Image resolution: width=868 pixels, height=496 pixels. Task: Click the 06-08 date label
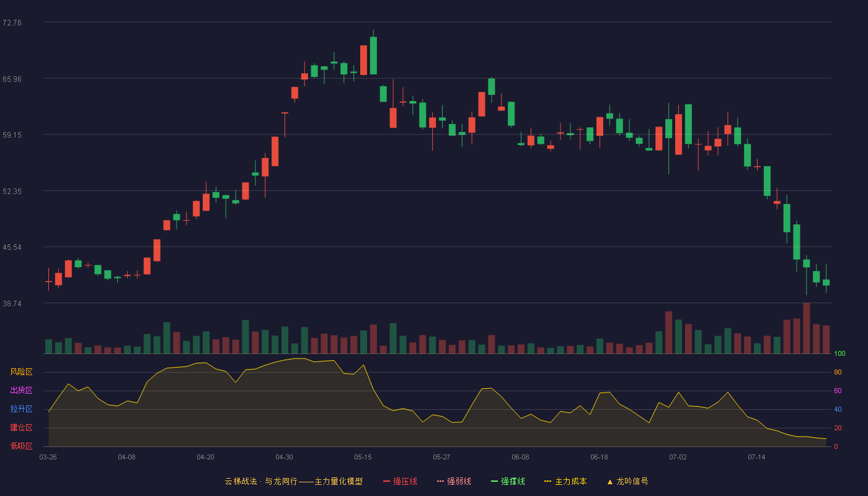(x=520, y=457)
